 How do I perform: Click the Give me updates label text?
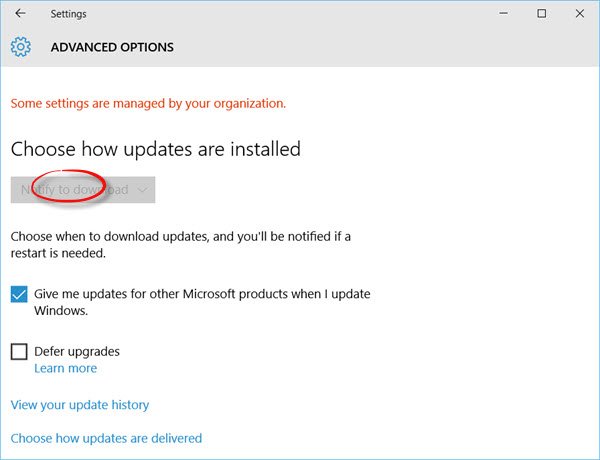click(x=202, y=302)
